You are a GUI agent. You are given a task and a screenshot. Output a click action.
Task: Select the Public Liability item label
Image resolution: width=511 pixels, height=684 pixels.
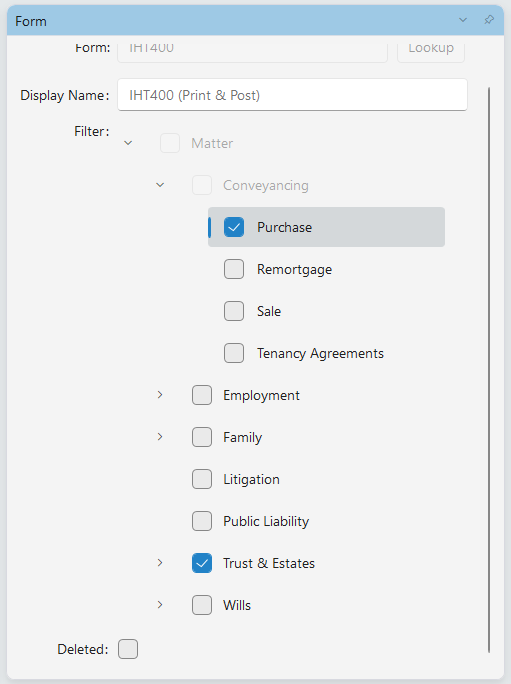point(266,521)
